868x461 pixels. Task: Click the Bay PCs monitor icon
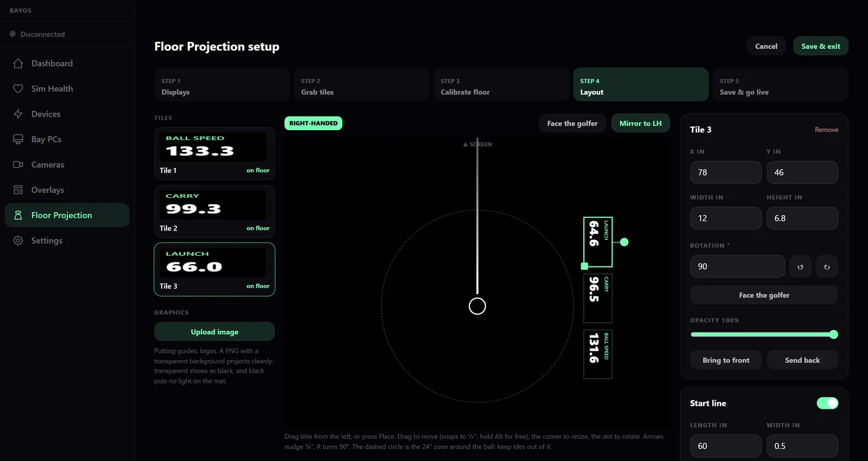click(18, 139)
